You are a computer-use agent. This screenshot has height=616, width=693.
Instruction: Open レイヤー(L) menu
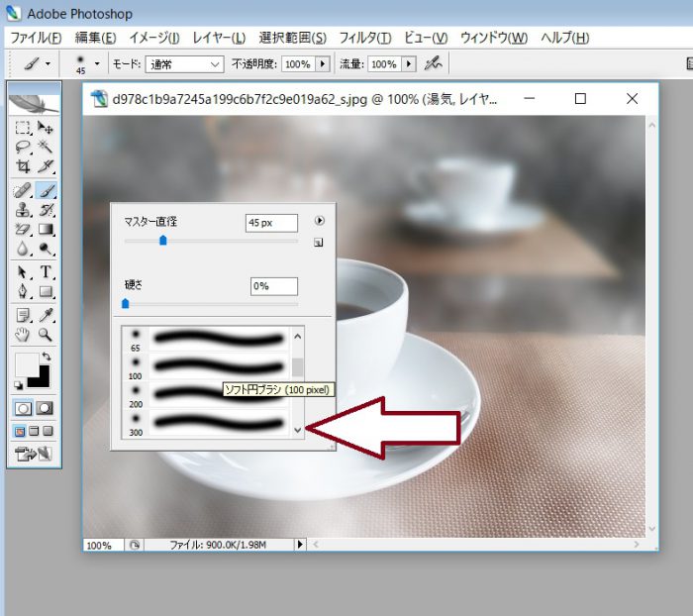(219, 38)
